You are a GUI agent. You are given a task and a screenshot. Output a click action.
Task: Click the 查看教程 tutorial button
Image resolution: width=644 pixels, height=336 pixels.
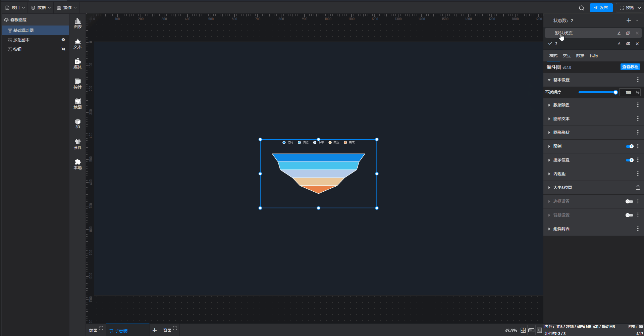(x=630, y=67)
